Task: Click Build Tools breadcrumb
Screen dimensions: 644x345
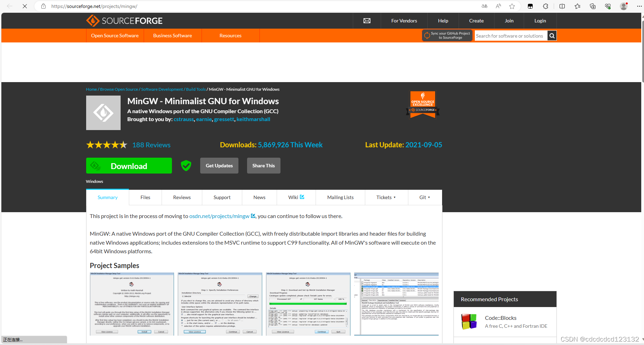Action: 196,89
